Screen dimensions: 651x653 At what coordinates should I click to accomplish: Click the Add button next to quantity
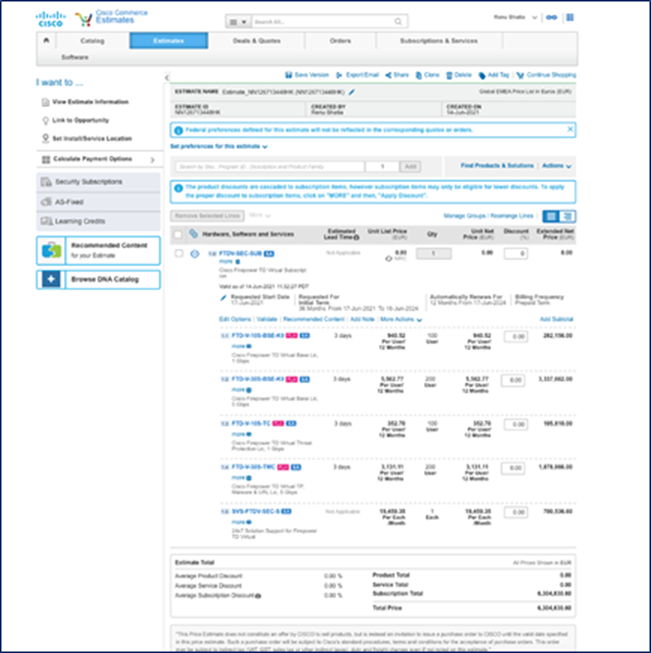coord(410,167)
